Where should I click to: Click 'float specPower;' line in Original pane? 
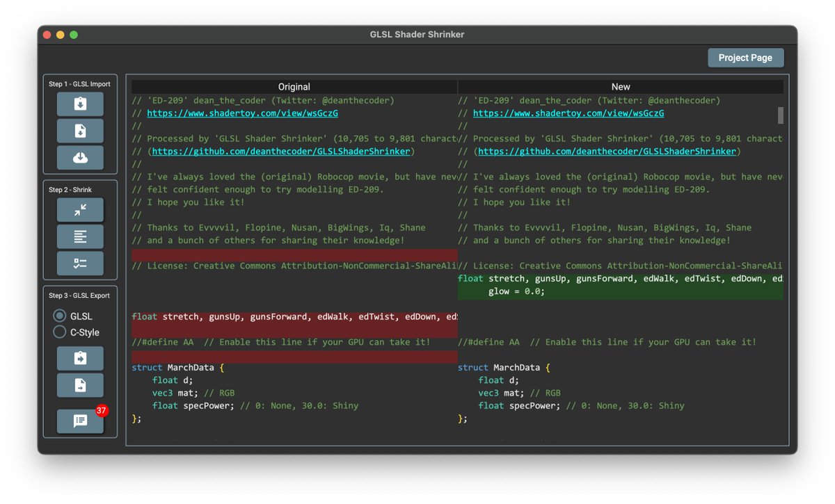[255, 406]
